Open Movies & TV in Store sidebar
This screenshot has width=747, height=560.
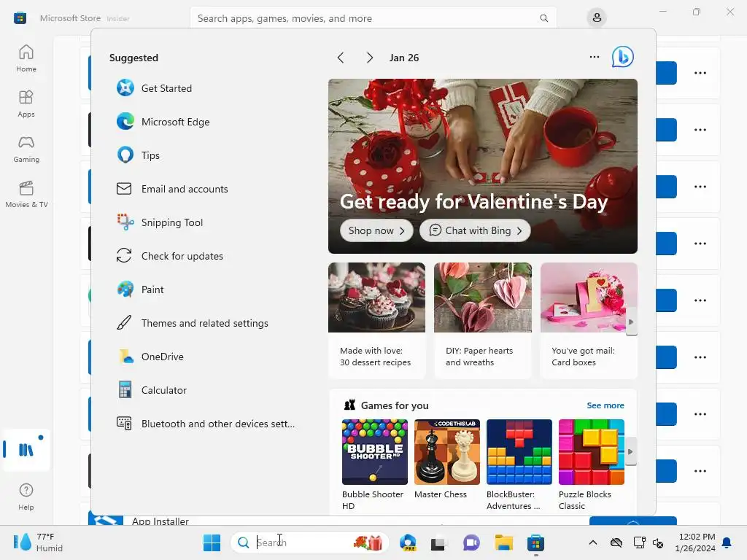pyautogui.click(x=26, y=194)
